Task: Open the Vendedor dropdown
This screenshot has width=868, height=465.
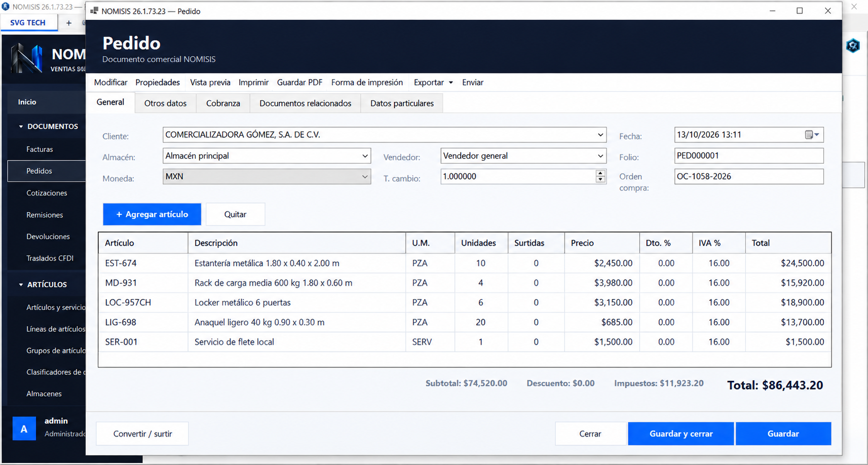Action: (600, 156)
